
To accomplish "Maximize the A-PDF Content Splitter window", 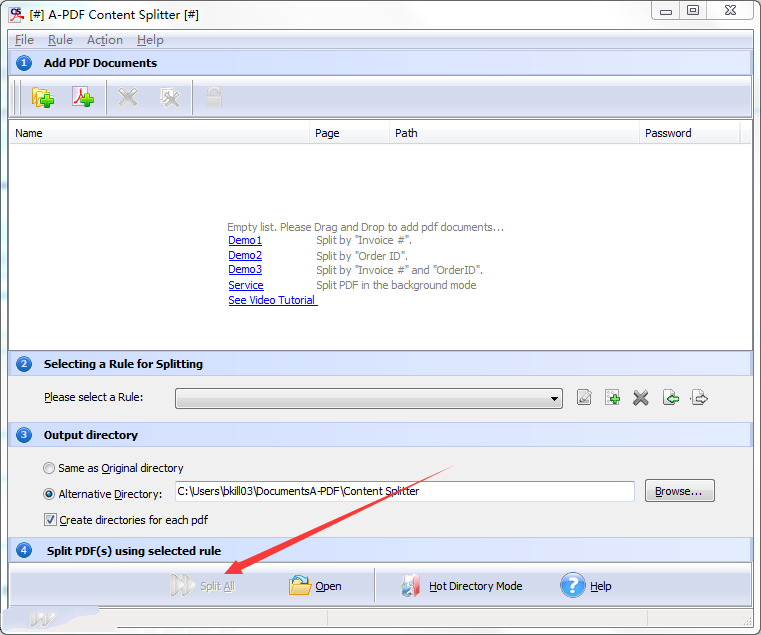I will click(x=693, y=11).
